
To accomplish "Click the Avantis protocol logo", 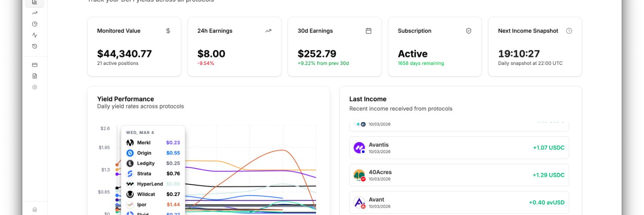I will (x=359, y=148).
